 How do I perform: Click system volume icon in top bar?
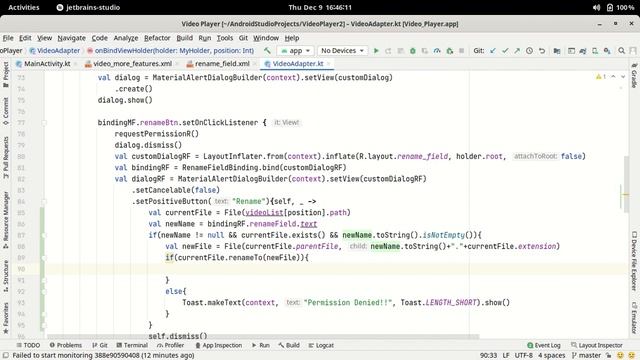point(596,7)
